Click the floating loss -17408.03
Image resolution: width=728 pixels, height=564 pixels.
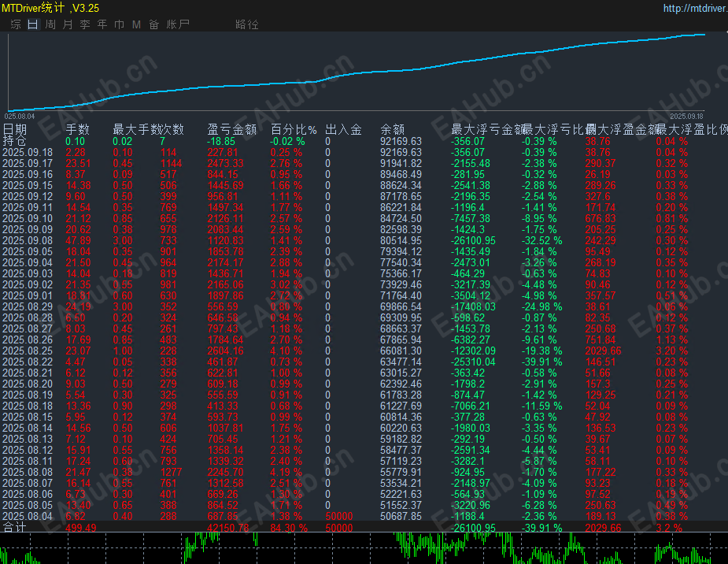coord(473,307)
